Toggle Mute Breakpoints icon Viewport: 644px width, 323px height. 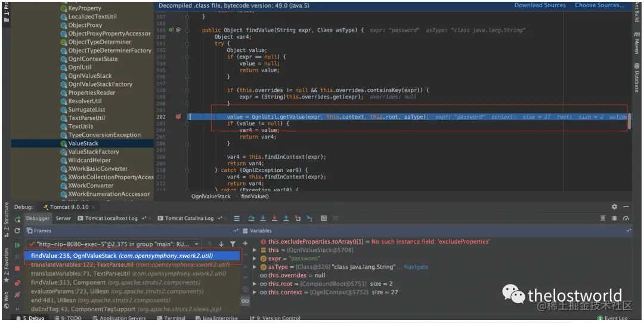tap(17, 294)
